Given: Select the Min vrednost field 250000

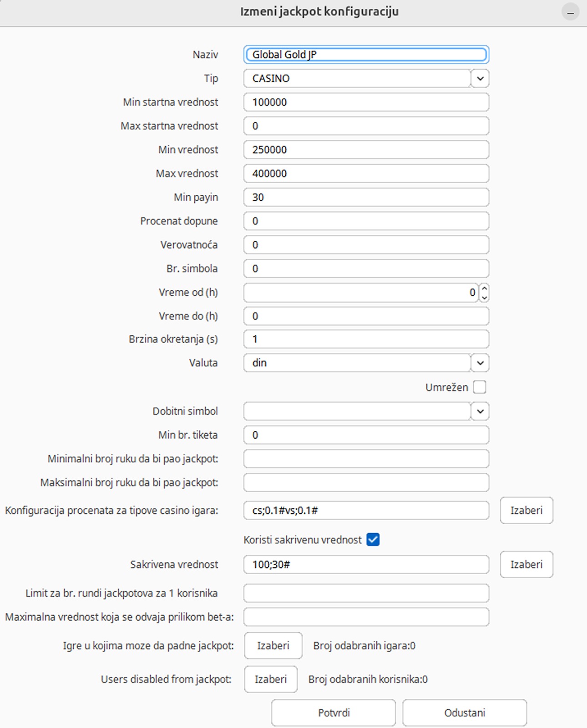Looking at the screenshot, I should 366,150.
